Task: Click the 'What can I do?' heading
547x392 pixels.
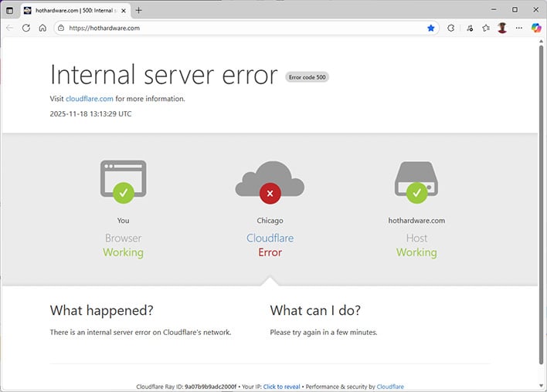Action: coord(315,310)
